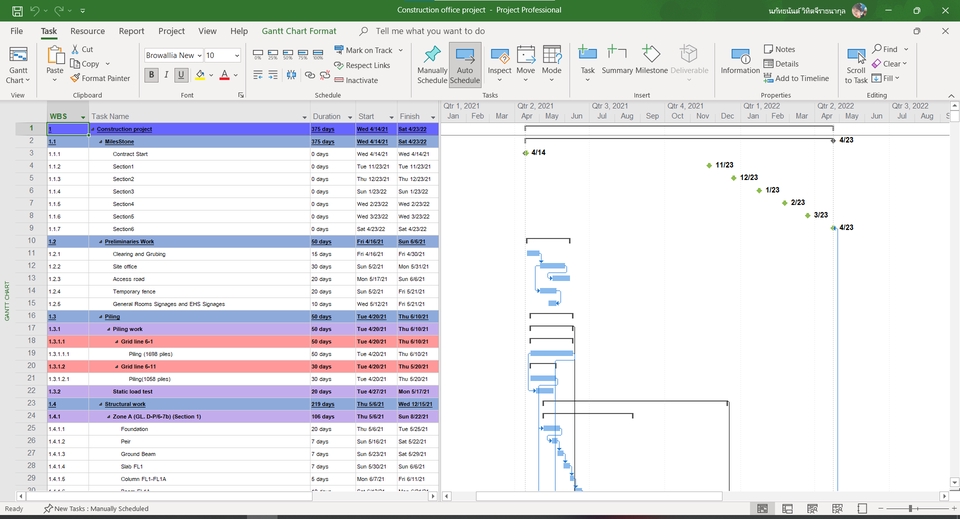
Task: Save the project with disk icon
Action: tap(17, 10)
